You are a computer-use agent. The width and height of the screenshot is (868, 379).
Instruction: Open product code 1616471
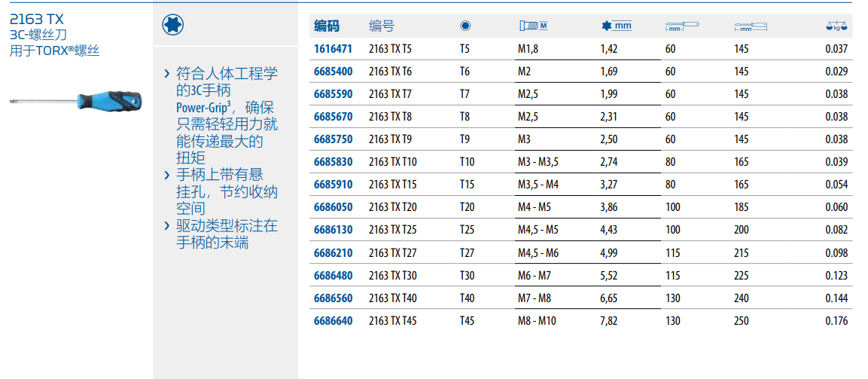tap(332, 50)
